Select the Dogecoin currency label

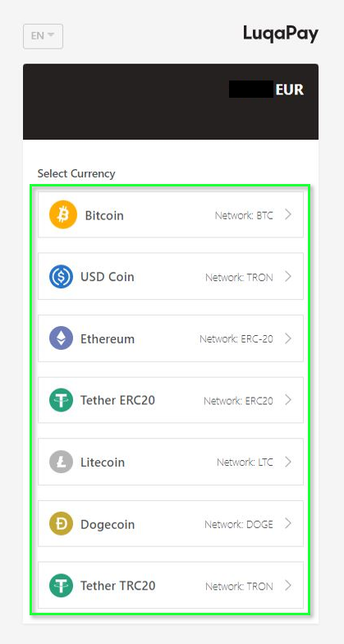pyautogui.click(x=108, y=524)
